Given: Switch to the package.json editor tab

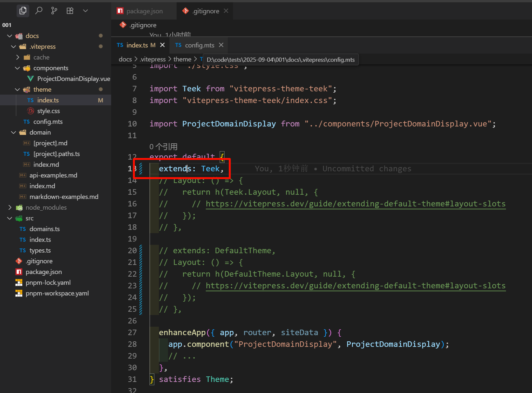Looking at the screenshot, I should coord(144,11).
